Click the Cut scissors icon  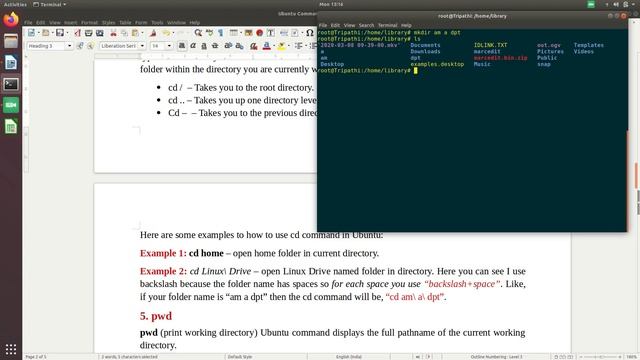(113, 33)
